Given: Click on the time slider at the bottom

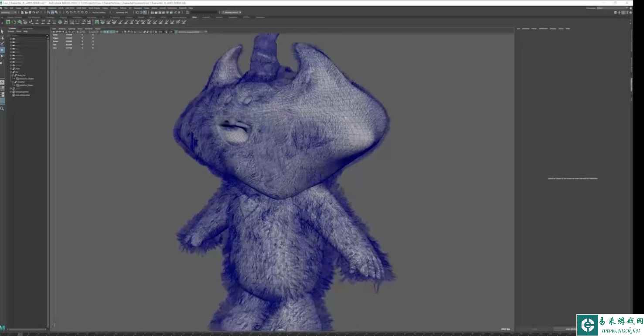Looking at the screenshot, I should click(x=262, y=334).
